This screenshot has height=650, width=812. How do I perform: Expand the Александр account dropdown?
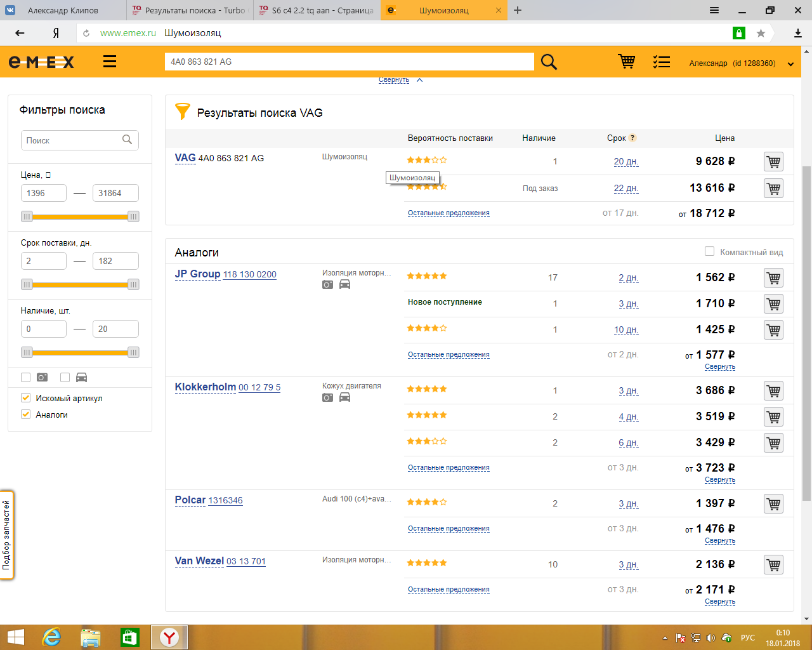point(790,63)
